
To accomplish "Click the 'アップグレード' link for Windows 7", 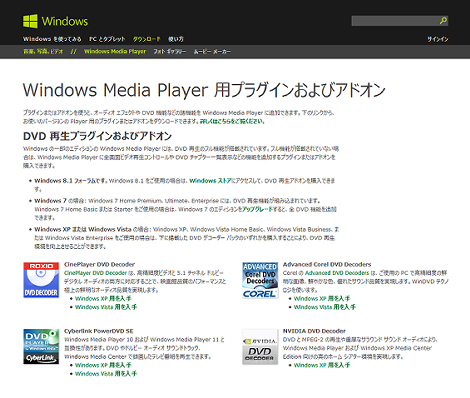I will click(257, 209).
